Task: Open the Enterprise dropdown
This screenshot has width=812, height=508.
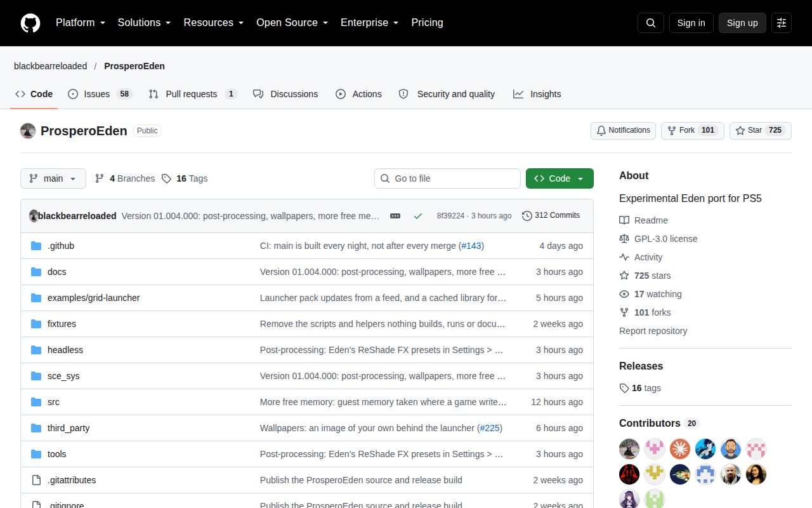Action: pyautogui.click(x=370, y=23)
